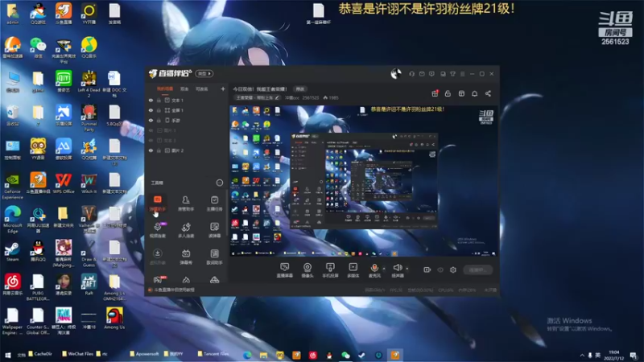Expand the speaker options arrow
644x362 pixels.
pos(407,269)
